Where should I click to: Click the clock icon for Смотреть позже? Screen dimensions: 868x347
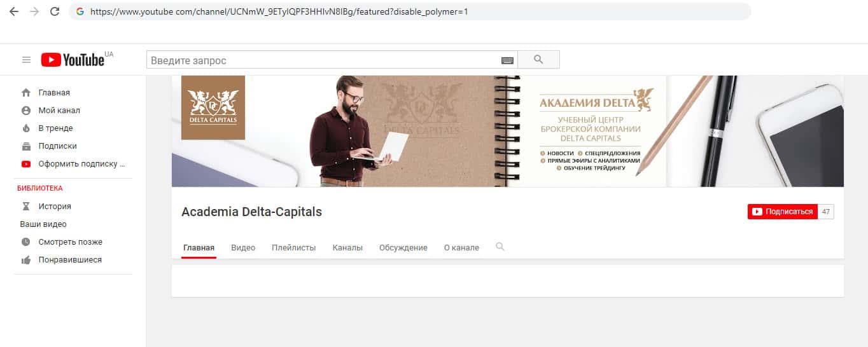pos(26,242)
